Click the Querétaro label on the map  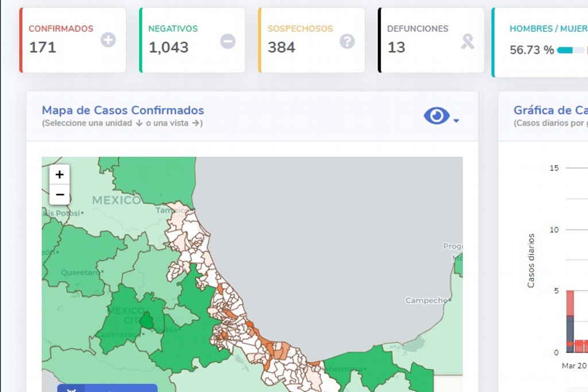(80, 273)
